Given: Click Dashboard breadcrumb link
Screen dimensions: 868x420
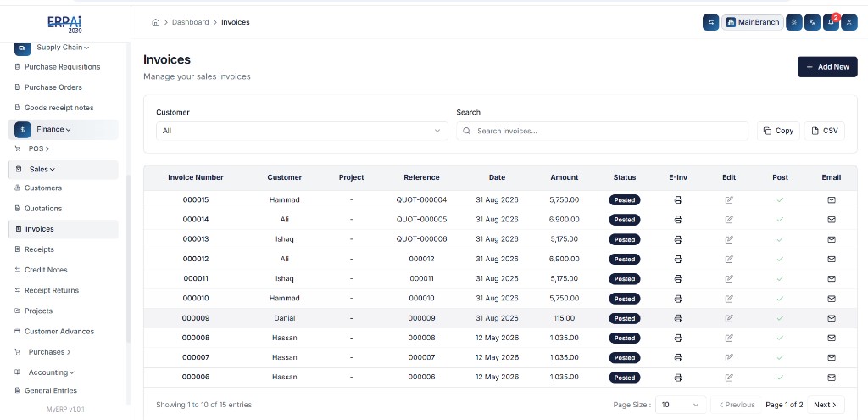Looking at the screenshot, I should [x=191, y=22].
